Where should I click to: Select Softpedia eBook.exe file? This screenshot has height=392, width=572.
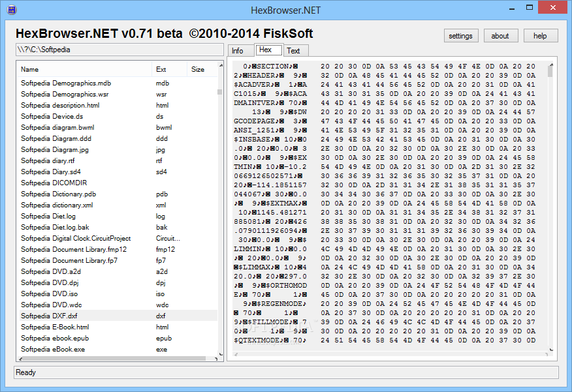118,349
